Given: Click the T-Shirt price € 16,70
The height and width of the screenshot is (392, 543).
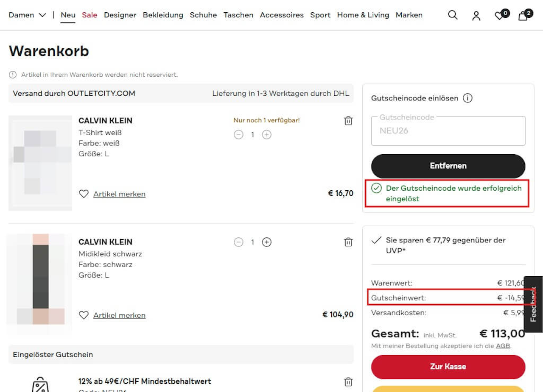Looking at the screenshot, I should pos(341,193).
